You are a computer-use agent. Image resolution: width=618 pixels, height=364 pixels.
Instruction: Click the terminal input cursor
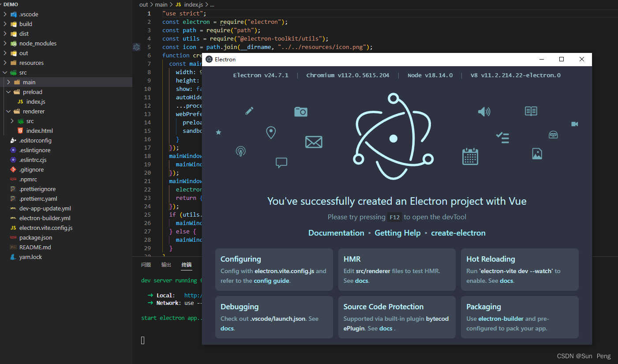(143, 340)
